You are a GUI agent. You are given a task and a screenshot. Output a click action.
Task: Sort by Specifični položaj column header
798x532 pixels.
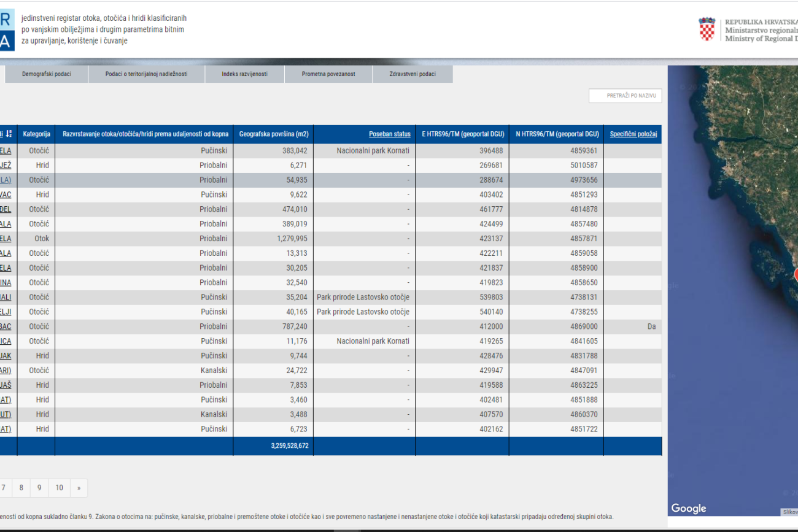pyautogui.click(x=633, y=134)
